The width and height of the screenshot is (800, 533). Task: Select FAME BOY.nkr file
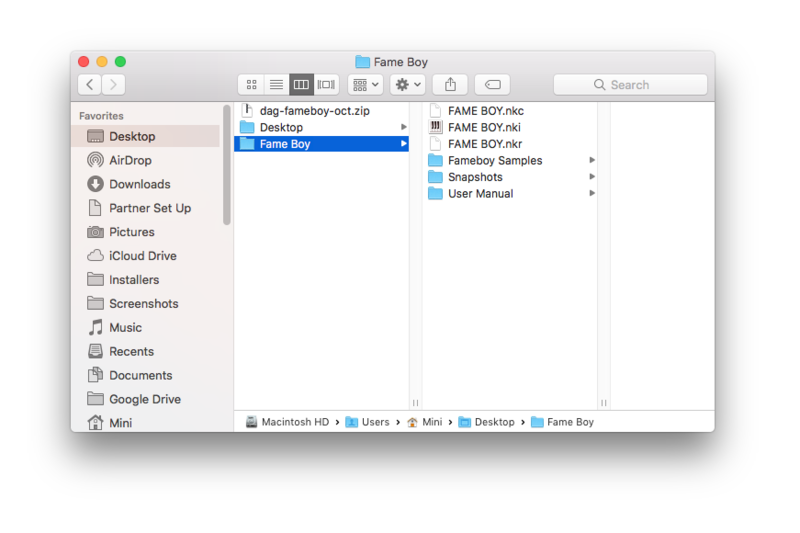[x=510, y=144]
